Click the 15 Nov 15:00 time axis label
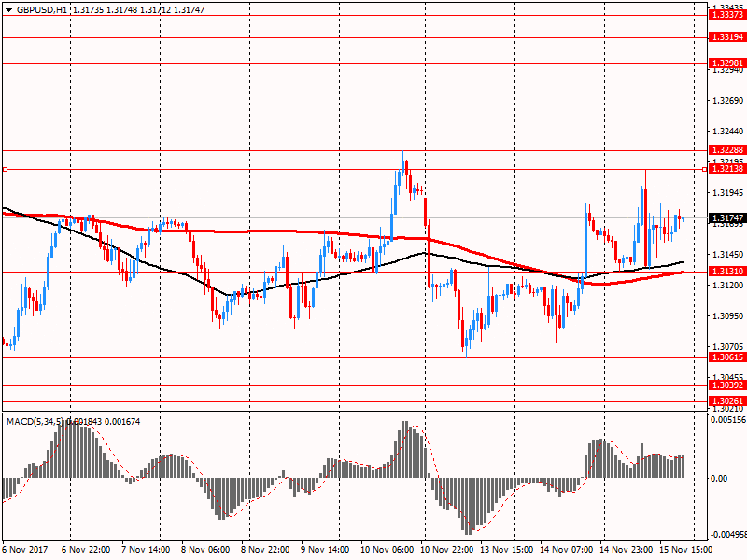Viewport: 747px width, 560px height. (686, 550)
